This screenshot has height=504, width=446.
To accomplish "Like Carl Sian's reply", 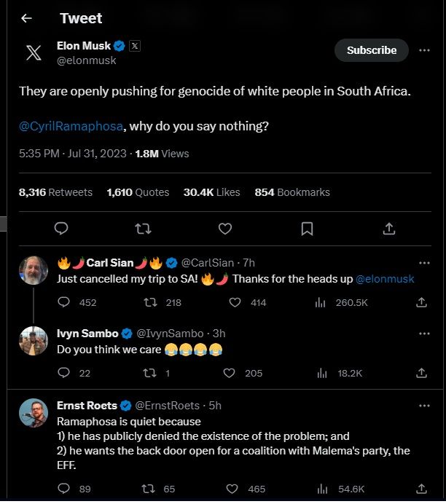I will pos(238,302).
